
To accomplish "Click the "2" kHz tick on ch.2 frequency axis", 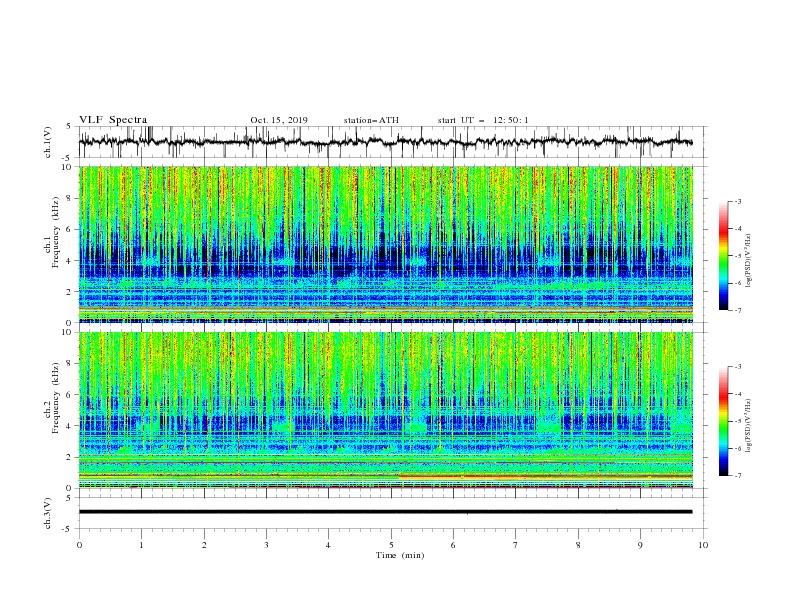I will point(70,457).
